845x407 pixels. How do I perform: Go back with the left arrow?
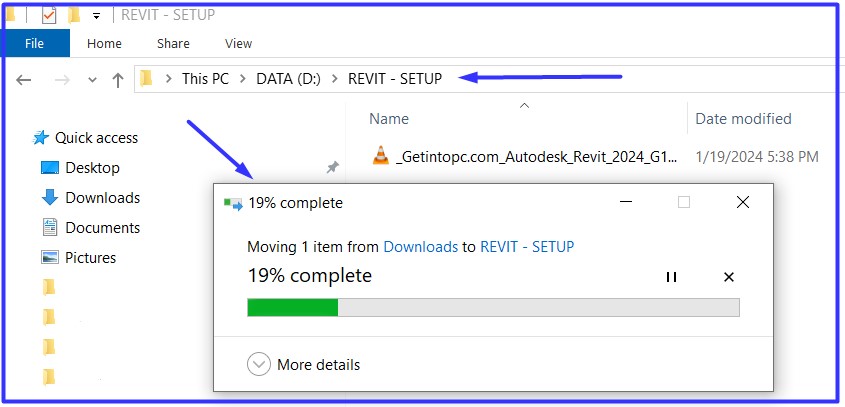pyautogui.click(x=23, y=80)
